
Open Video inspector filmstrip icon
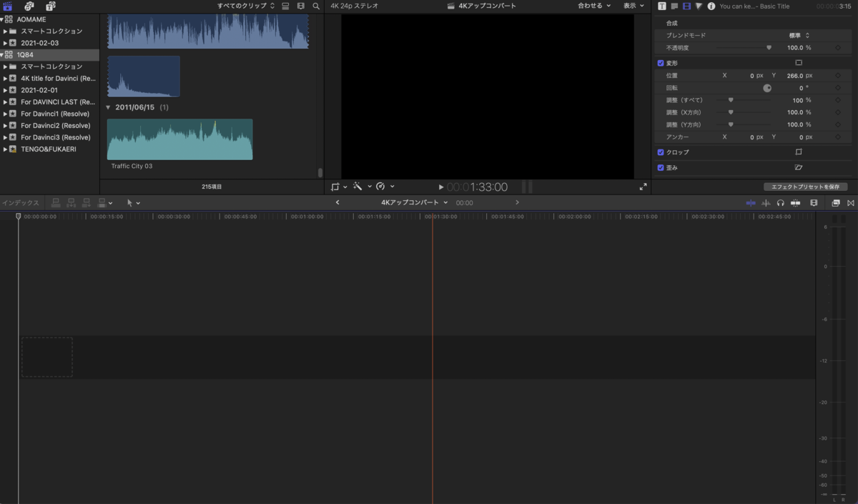[686, 6]
